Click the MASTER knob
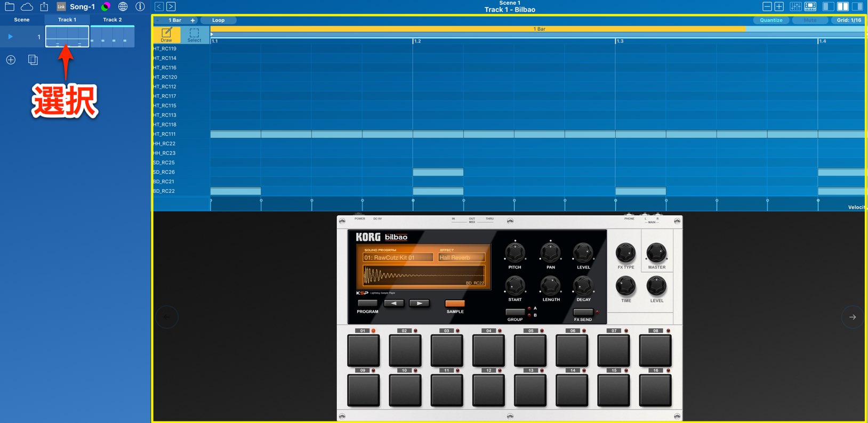Viewport: 868px width, 423px height. (x=656, y=253)
